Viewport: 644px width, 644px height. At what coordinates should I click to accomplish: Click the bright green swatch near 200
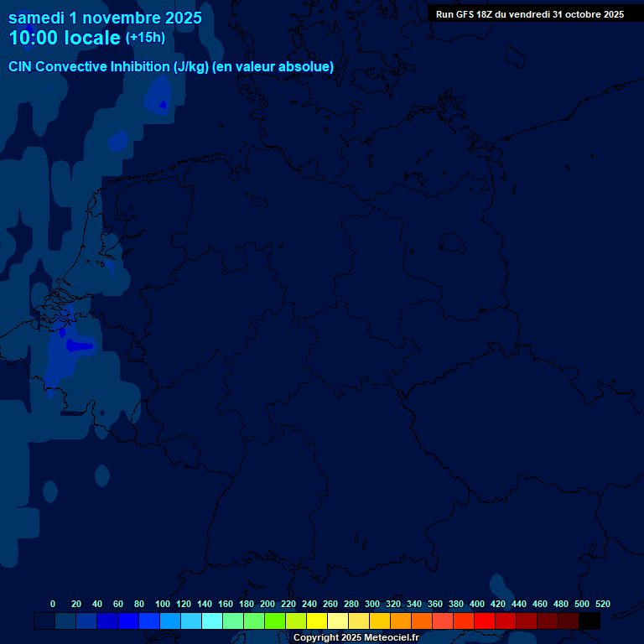(275, 621)
